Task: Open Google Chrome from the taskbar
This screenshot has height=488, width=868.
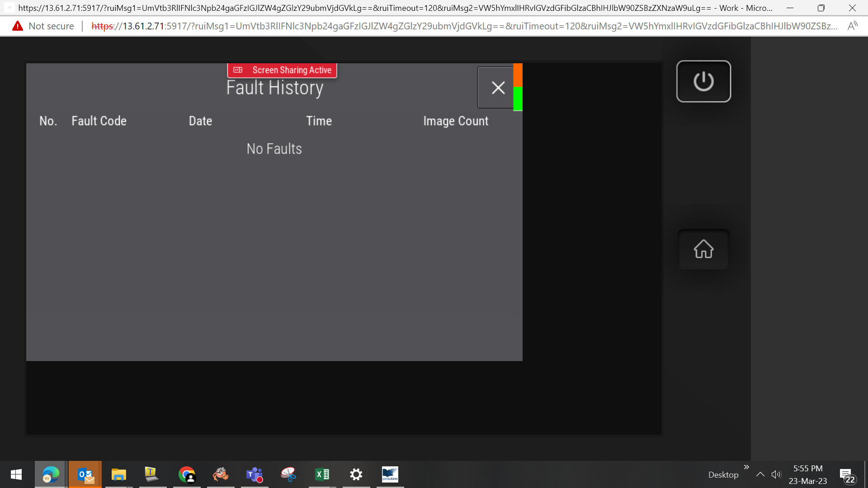Action: point(186,474)
